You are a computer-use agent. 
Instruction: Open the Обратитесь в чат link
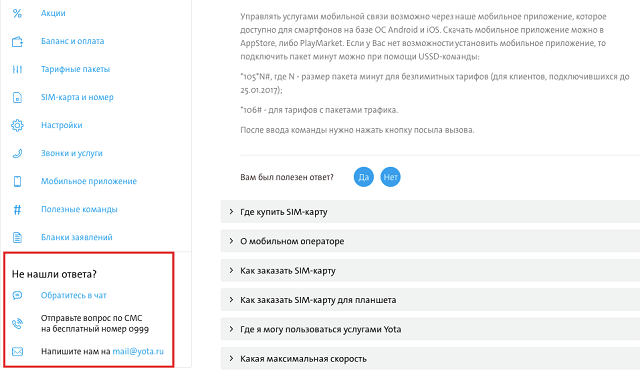click(x=73, y=295)
